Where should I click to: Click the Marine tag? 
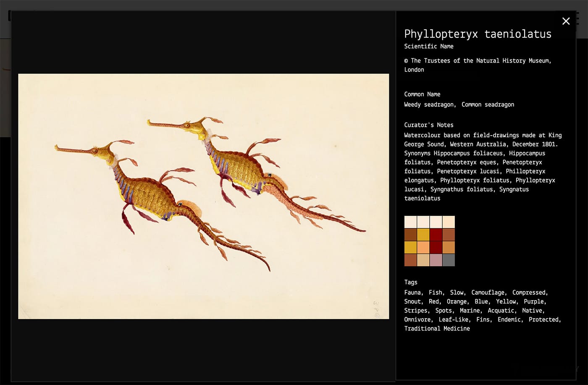[x=470, y=310]
